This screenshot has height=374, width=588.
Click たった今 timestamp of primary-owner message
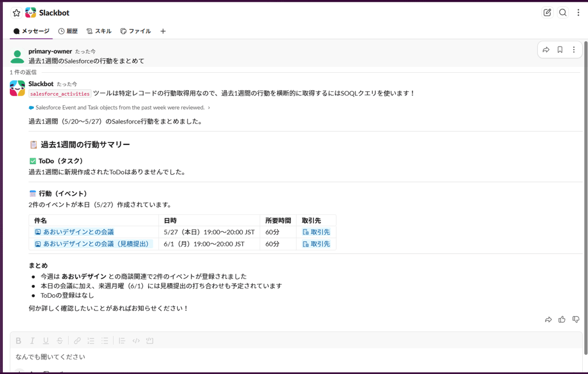tap(85, 52)
